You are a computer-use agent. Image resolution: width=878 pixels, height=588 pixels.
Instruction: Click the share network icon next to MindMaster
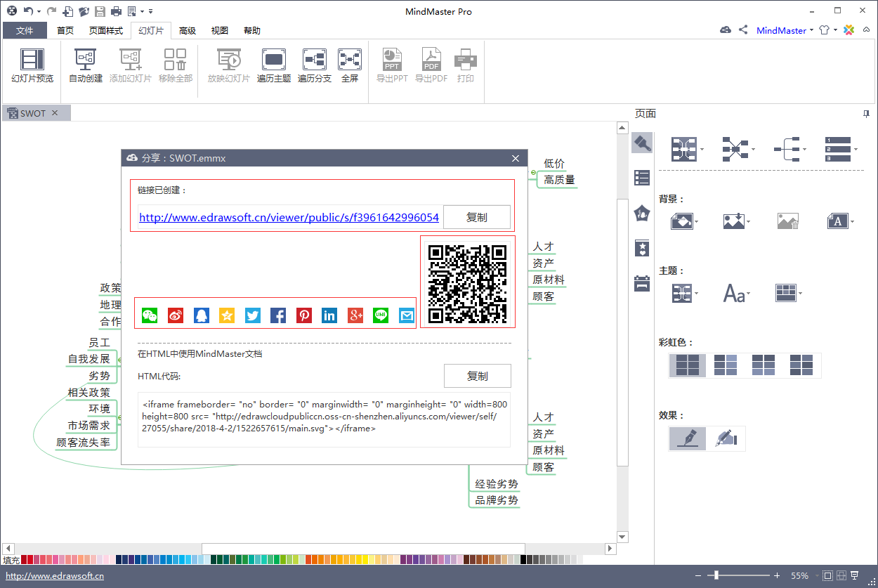(x=743, y=30)
